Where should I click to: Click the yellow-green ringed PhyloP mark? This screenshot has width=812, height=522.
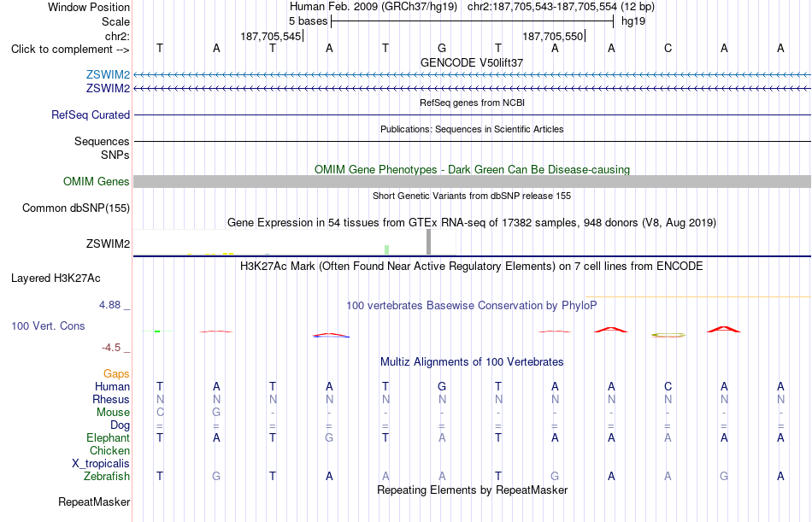(x=668, y=335)
